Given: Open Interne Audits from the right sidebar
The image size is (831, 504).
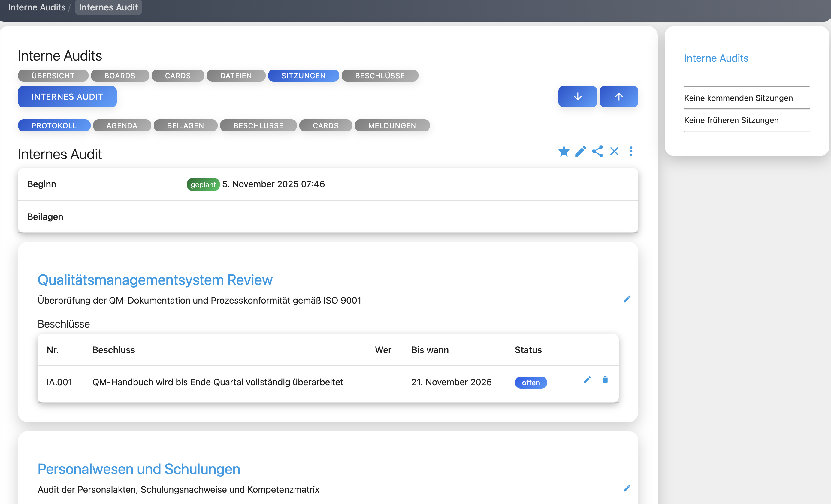Looking at the screenshot, I should (716, 58).
